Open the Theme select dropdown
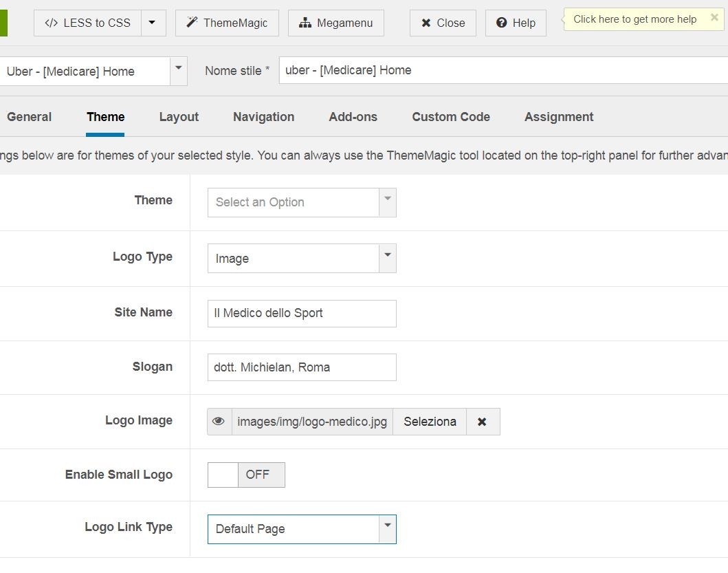728x573 pixels. (x=302, y=202)
